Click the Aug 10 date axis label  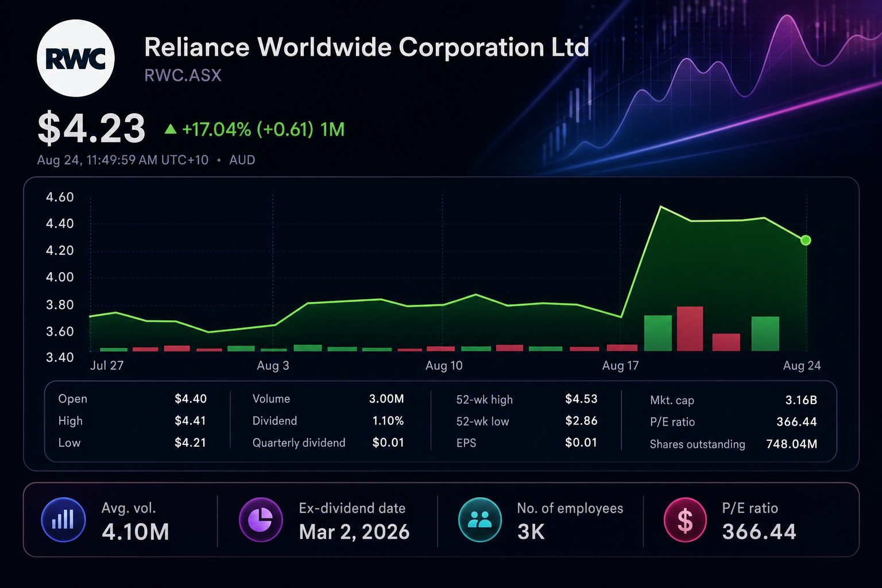click(x=444, y=366)
